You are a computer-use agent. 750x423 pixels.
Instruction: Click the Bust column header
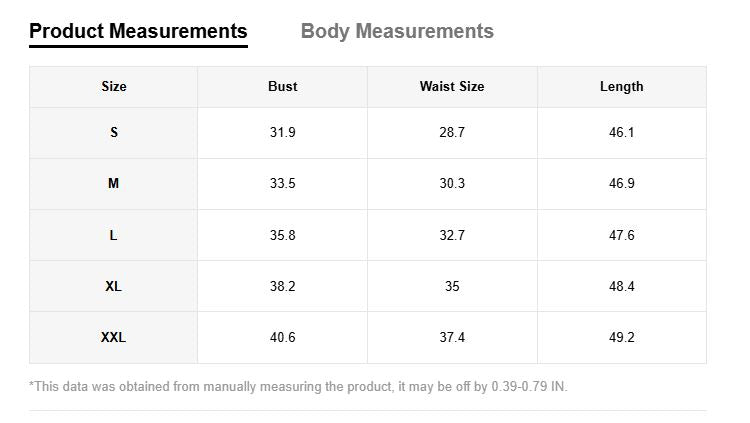coord(283,87)
